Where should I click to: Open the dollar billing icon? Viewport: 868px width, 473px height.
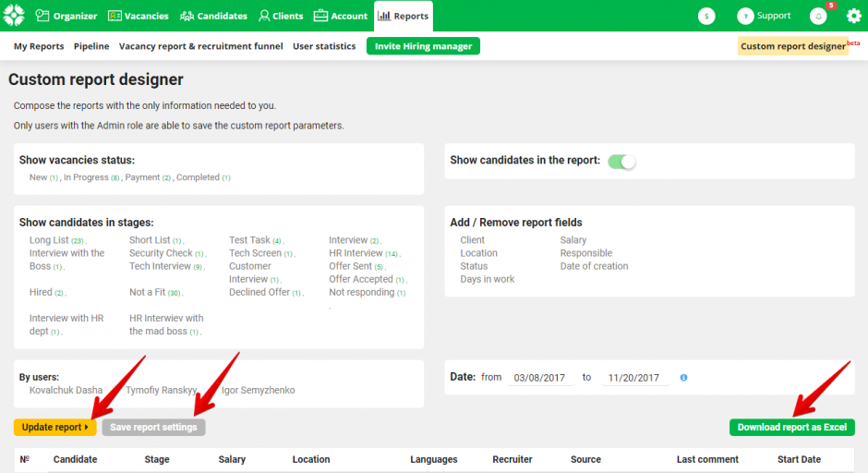(706, 16)
